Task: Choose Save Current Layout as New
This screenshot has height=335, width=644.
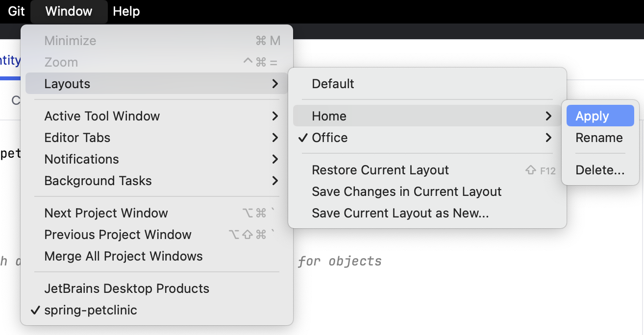Action: click(x=400, y=213)
